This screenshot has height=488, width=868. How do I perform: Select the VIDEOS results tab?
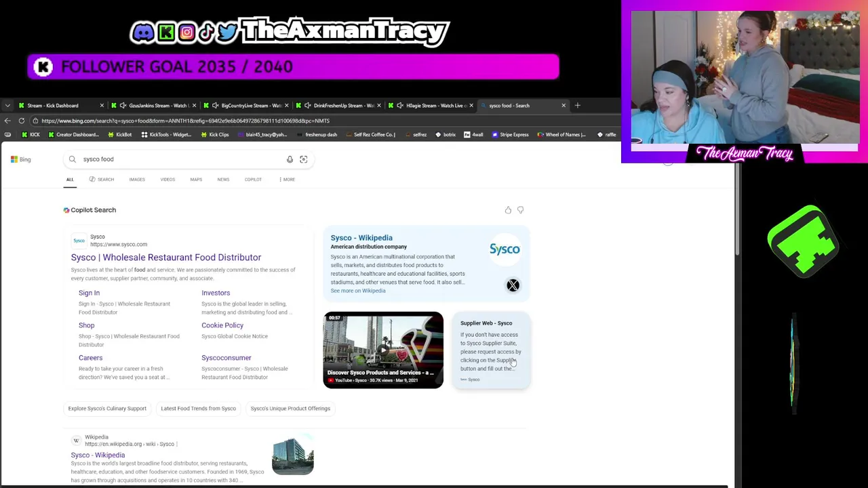(x=167, y=180)
